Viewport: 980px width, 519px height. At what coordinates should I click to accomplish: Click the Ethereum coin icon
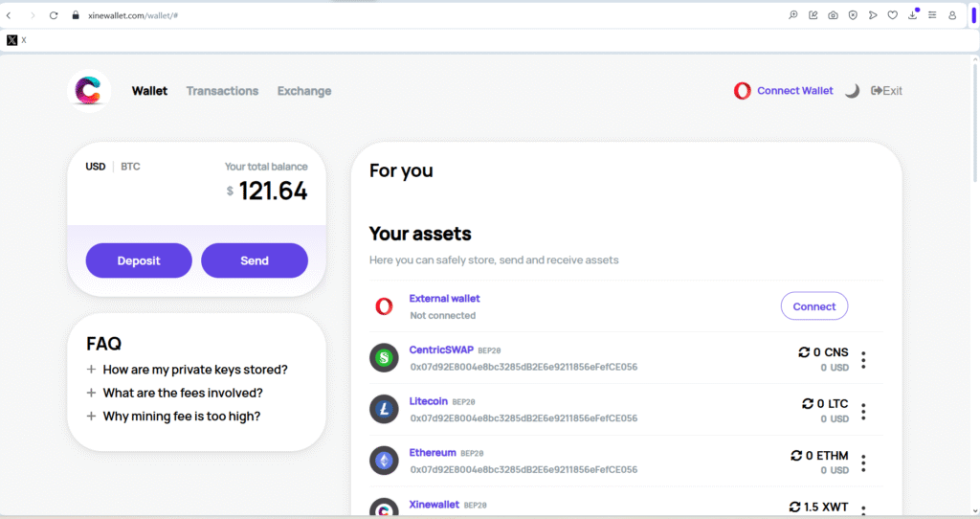tap(384, 462)
